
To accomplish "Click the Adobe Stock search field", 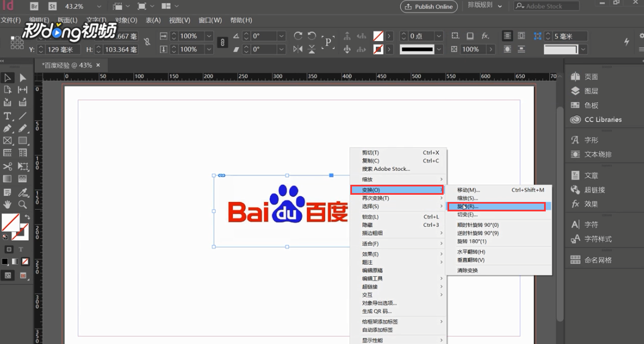I will coord(546,6).
